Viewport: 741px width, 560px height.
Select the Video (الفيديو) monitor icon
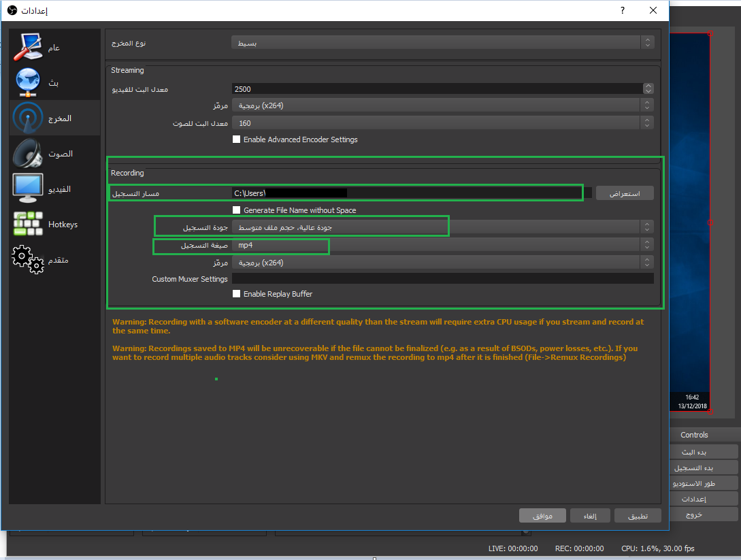pos(29,188)
